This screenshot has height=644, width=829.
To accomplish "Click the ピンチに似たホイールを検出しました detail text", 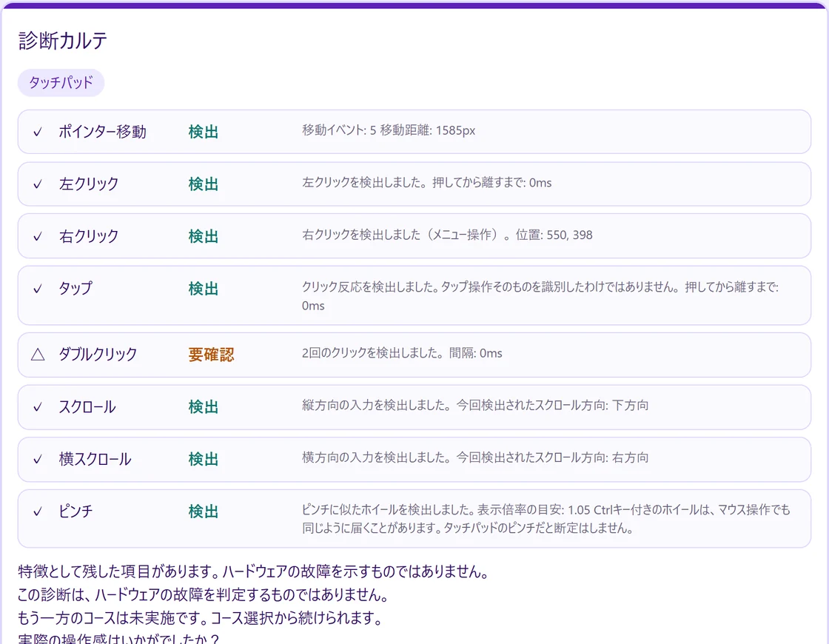I will click(x=546, y=519).
